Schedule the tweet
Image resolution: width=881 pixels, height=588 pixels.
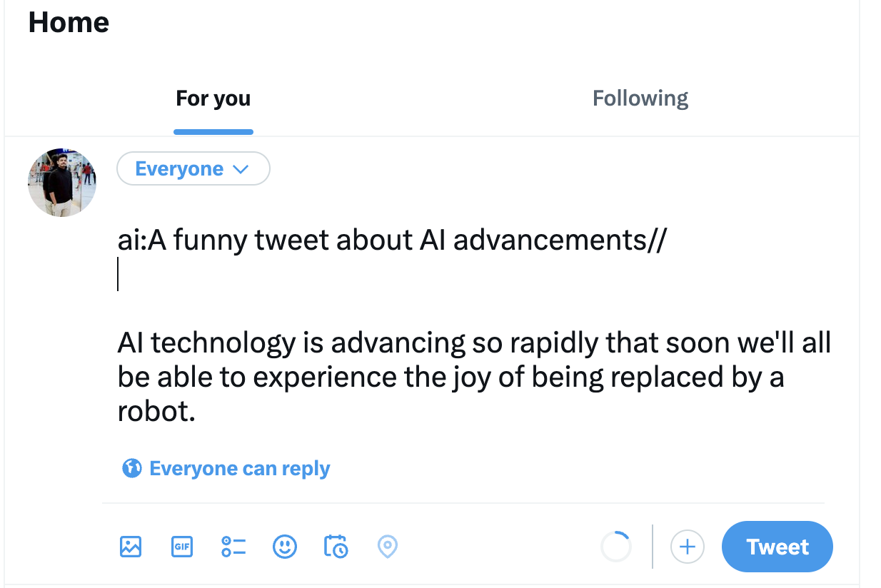pyautogui.click(x=336, y=547)
